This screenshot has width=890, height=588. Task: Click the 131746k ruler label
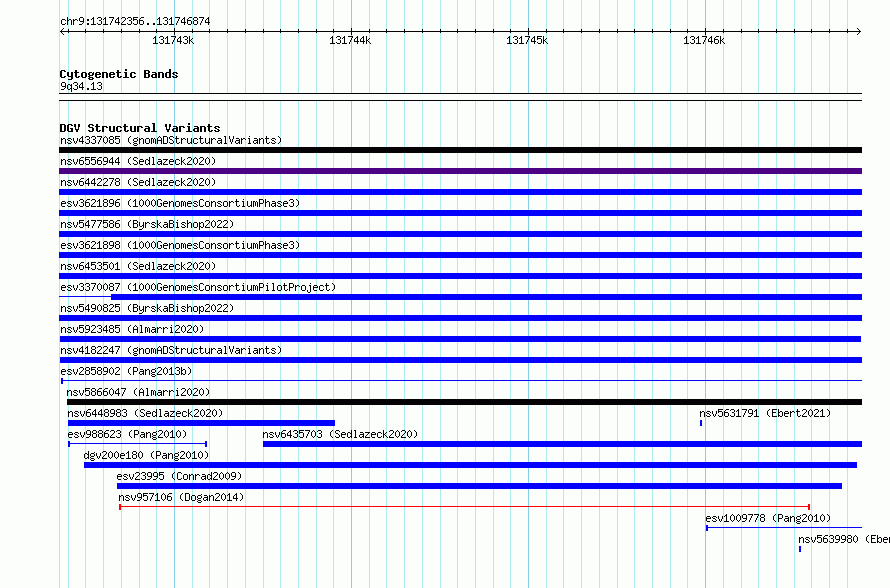(704, 40)
